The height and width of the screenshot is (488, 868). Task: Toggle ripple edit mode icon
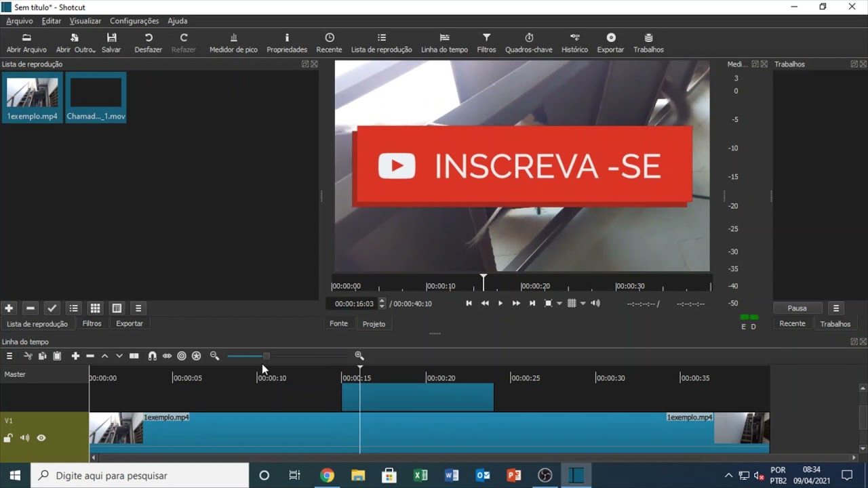point(182,356)
